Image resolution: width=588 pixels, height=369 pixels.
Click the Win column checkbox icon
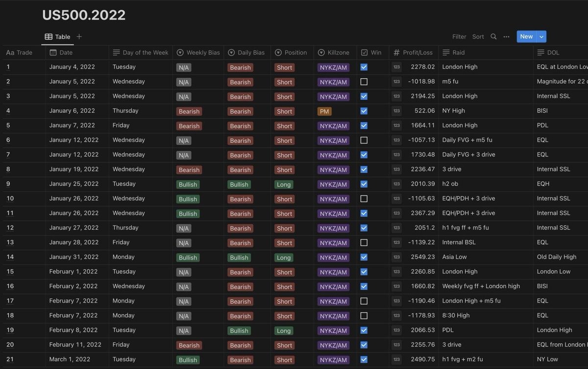point(364,52)
